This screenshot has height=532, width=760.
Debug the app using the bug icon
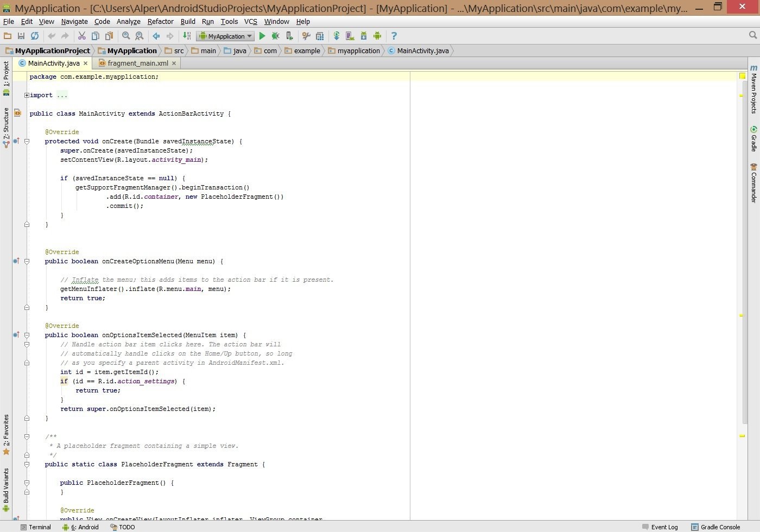click(276, 36)
